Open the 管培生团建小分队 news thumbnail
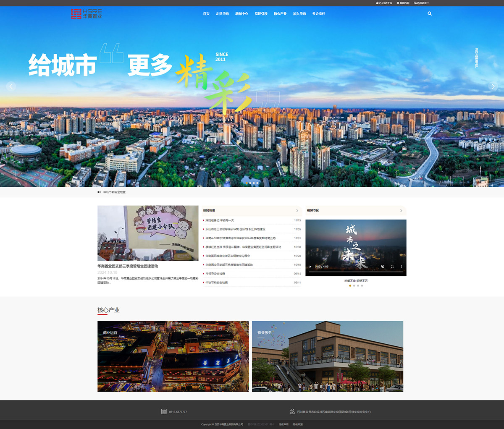This screenshot has width=504, height=429. (148, 233)
